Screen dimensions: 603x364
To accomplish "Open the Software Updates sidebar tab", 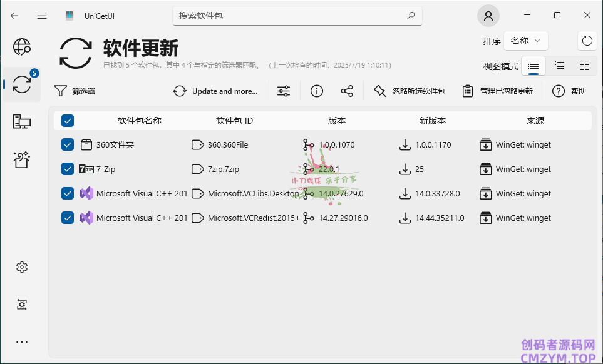I will (22, 84).
